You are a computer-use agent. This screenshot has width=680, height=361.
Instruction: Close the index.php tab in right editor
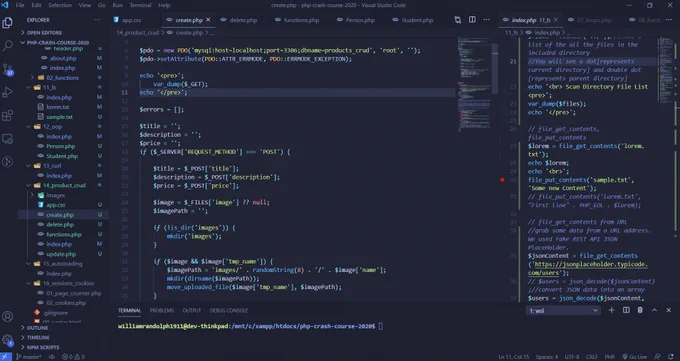[556, 20]
